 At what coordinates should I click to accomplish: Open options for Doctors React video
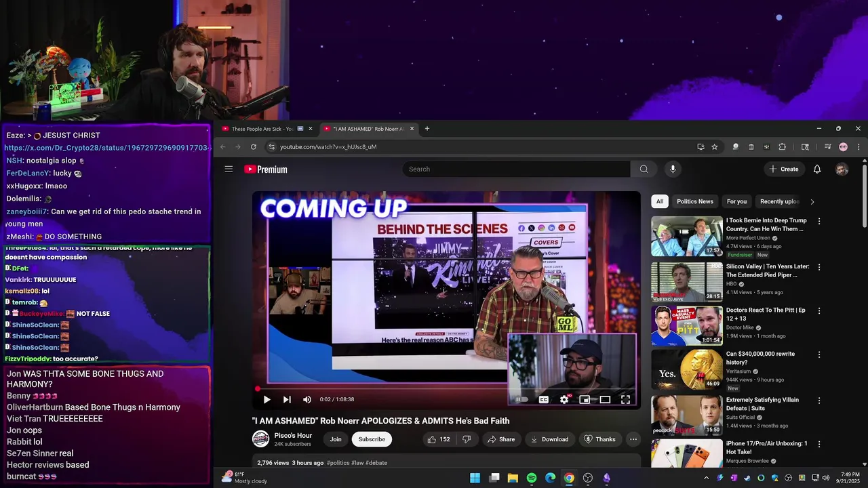[x=819, y=310]
